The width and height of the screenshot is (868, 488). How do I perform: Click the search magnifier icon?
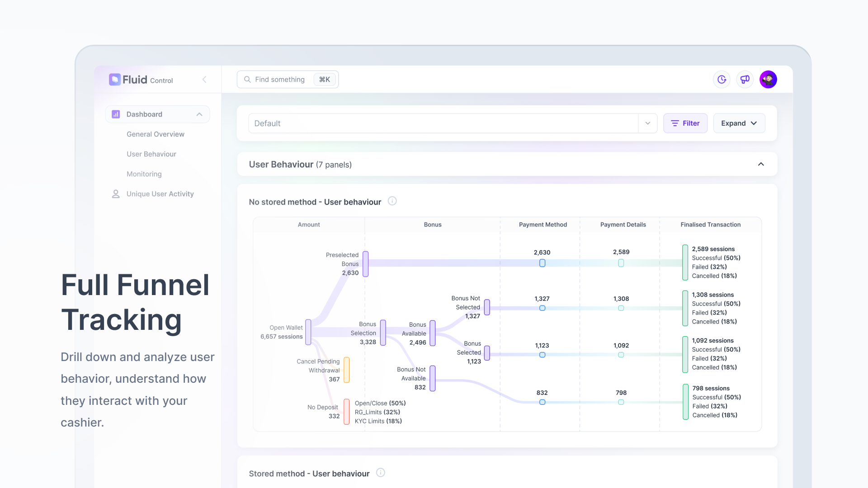pos(247,80)
